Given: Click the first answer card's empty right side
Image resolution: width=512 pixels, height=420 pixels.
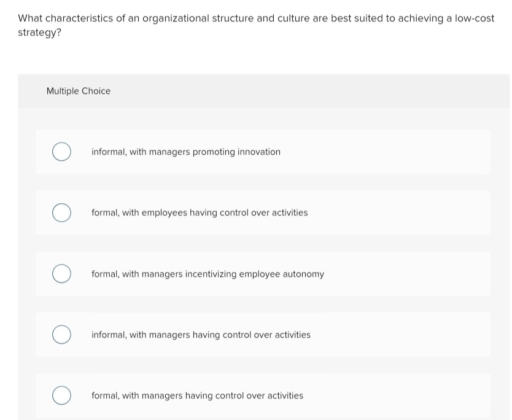Looking at the screenshot, I should 399,152.
